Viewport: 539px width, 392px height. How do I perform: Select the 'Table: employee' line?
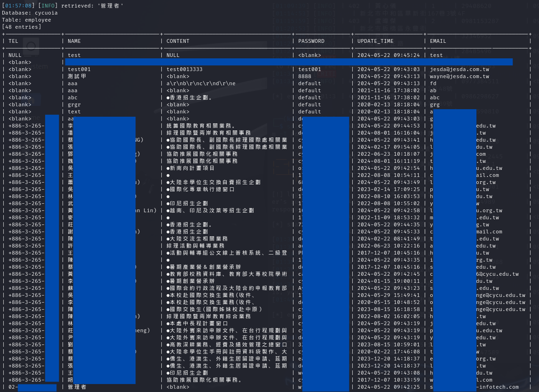click(26, 20)
